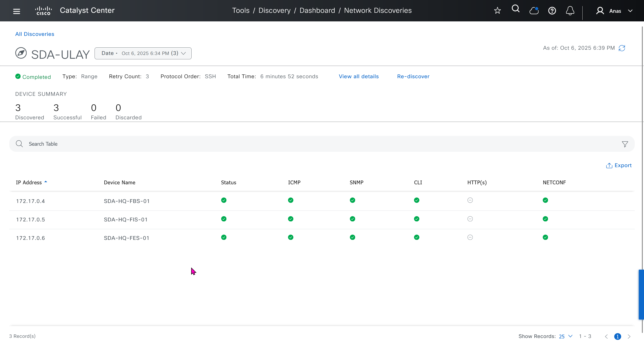
Task: Open the table filter funnel icon
Action: click(x=625, y=144)
